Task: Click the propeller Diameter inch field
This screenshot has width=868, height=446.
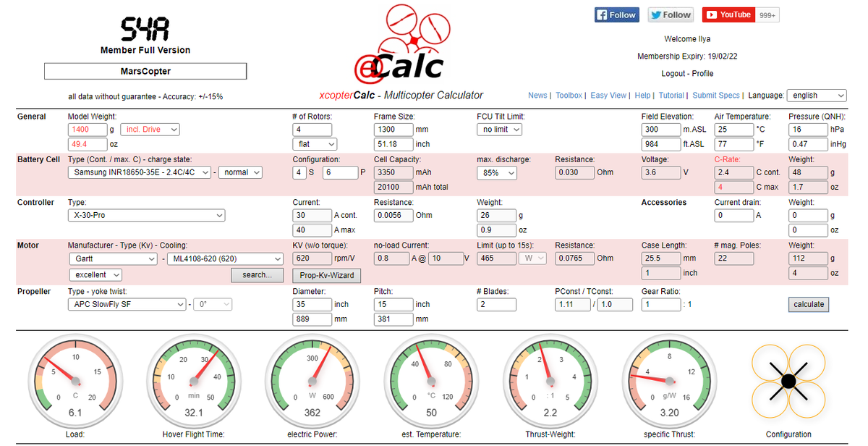Action: coord(312,305)
